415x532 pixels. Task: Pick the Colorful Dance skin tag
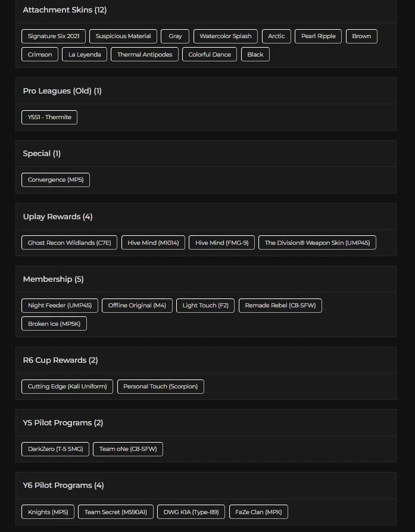pos(210,55)
